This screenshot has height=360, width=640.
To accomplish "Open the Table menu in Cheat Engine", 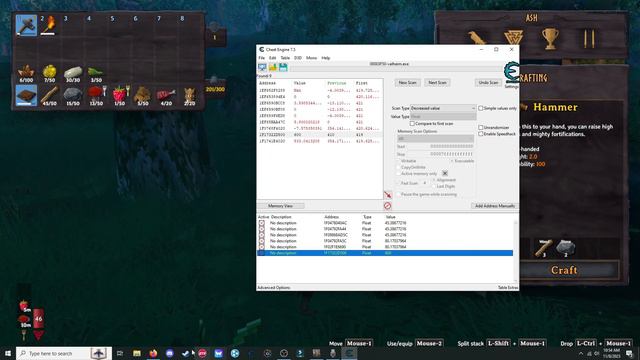I will 285,58.
